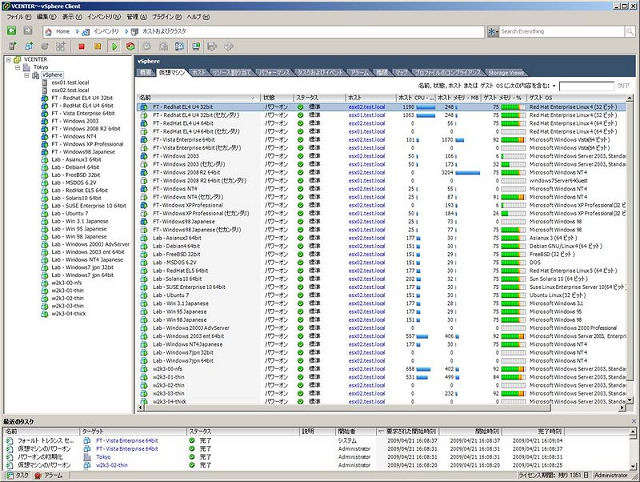Click the fourth grayed cluster toolbar icon
The width and height of the screenshot is (640, 482).
click(x=60, y=47)
